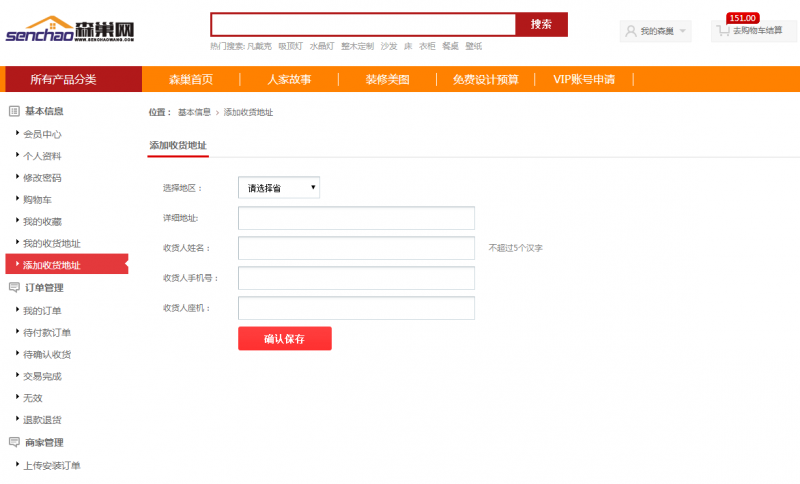Click the user account avatar icon
Screen dimensions: 800x484
(x=630, y=31)
